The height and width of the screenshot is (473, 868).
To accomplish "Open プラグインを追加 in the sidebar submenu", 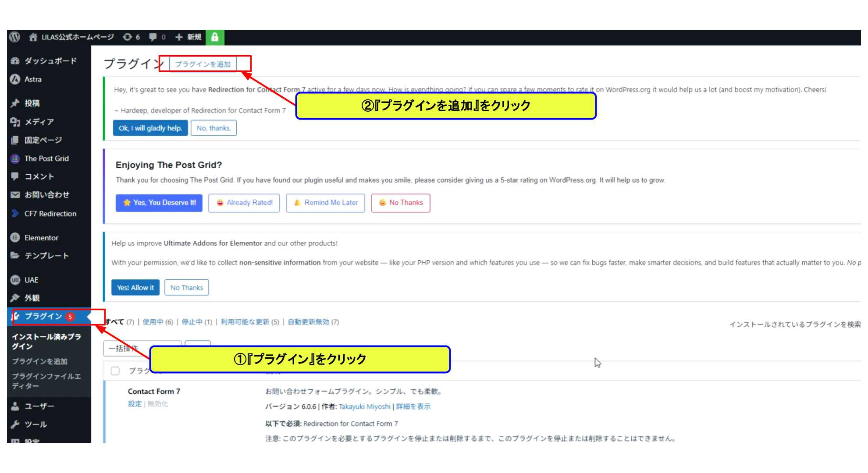I will coord(39,361).
